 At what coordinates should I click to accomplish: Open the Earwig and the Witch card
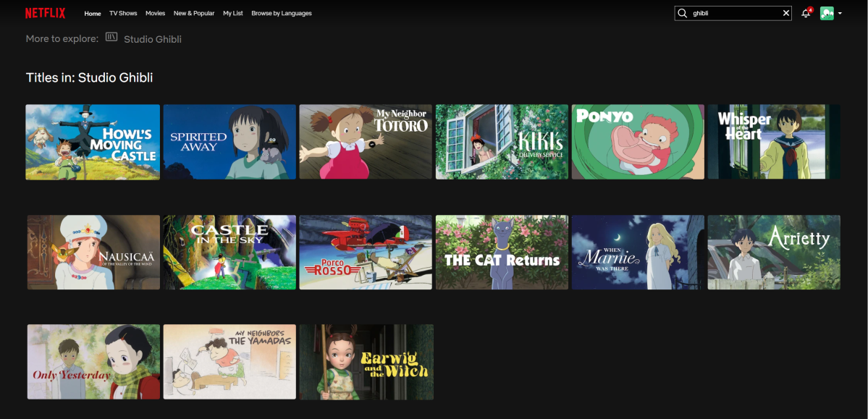(366, 362)
